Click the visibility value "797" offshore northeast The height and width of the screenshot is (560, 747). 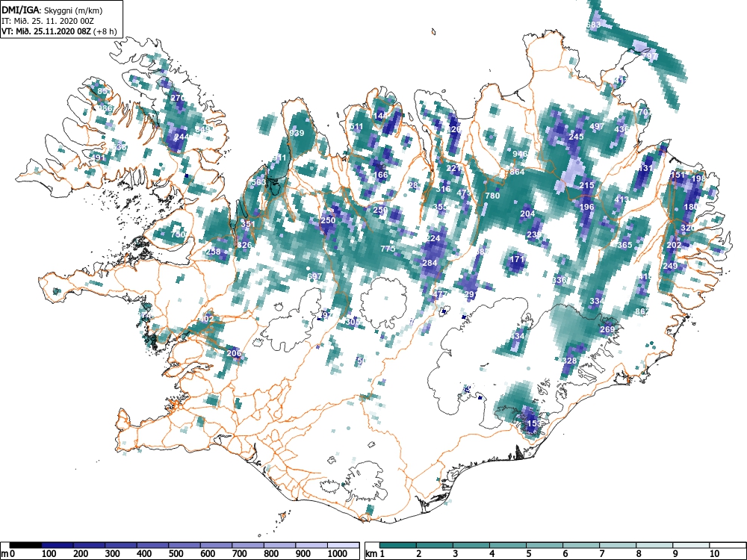650,56
